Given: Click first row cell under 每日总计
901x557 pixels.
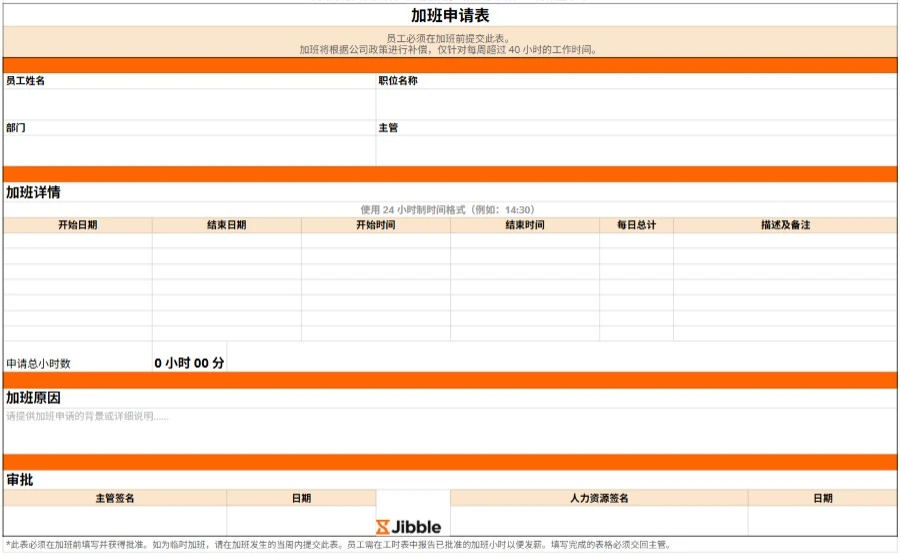Looking at the screenshot, I should tap(636, 241).
